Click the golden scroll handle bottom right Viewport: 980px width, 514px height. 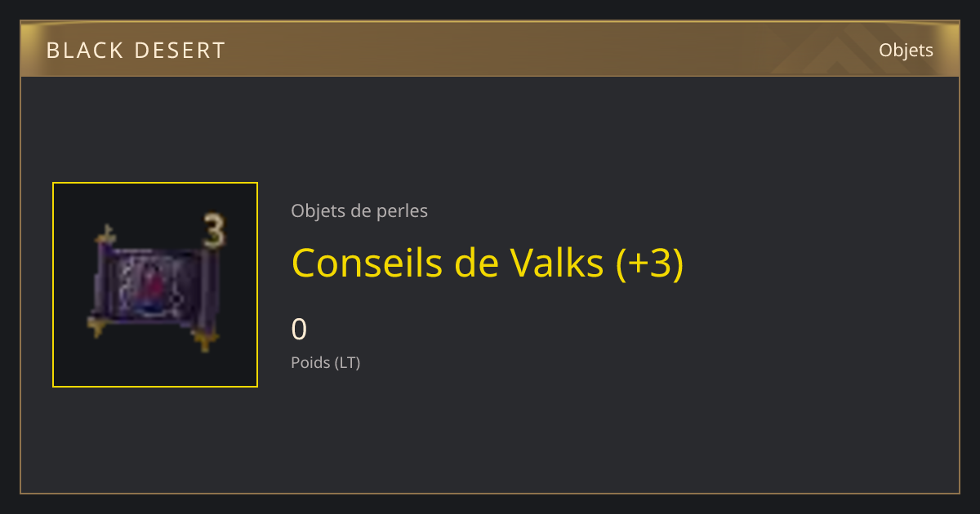204,339
